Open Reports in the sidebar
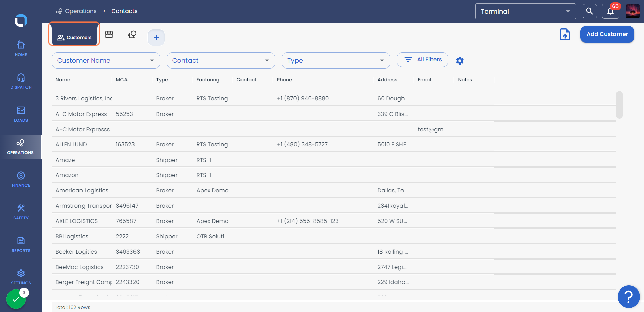Image resolution: width=644 pixels, height=312 pixels. coord(21,244)
